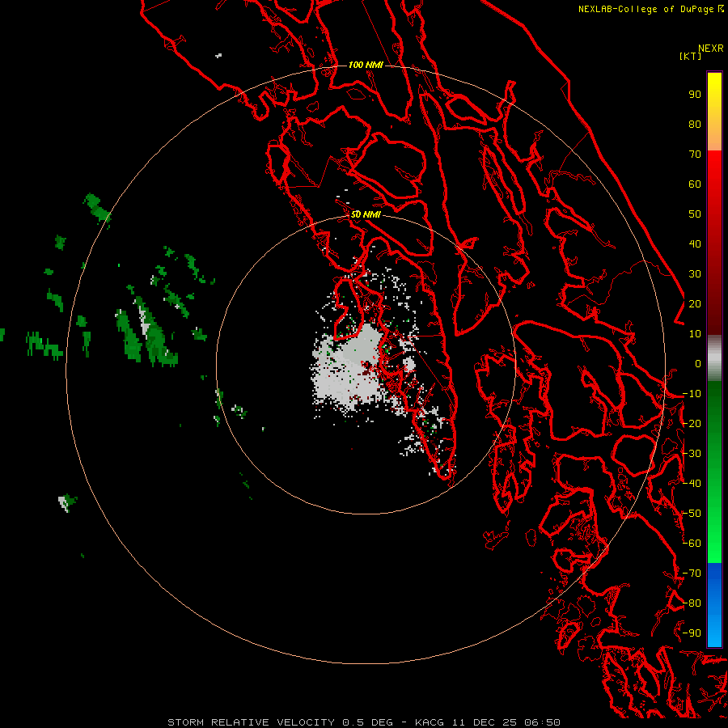Select the gray near-zero segment of the velocity scale
Screen dimensions: 728x728
[714, 358]
